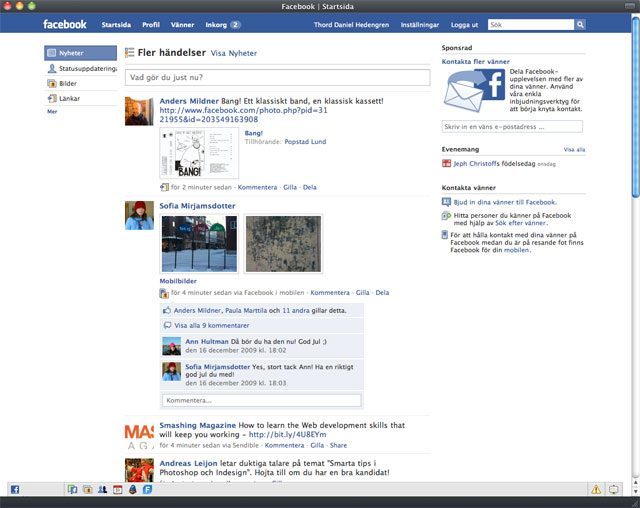Click the window vertical scrollbar thumb
Viewport: 640px width, 508px height.
[x=635, y=106]
